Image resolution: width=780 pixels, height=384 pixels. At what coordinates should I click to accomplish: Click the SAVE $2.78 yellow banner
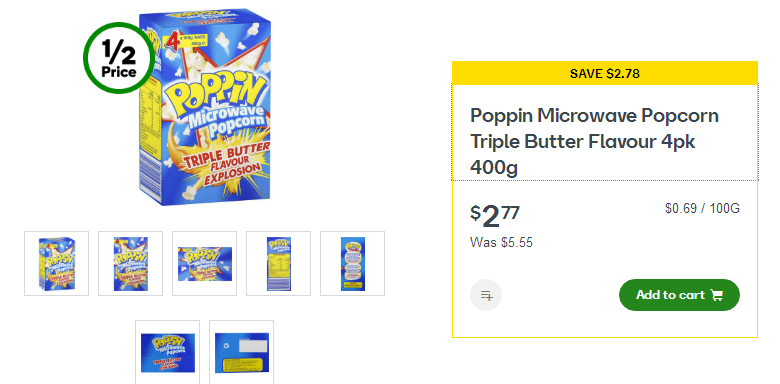pos(605,73)
